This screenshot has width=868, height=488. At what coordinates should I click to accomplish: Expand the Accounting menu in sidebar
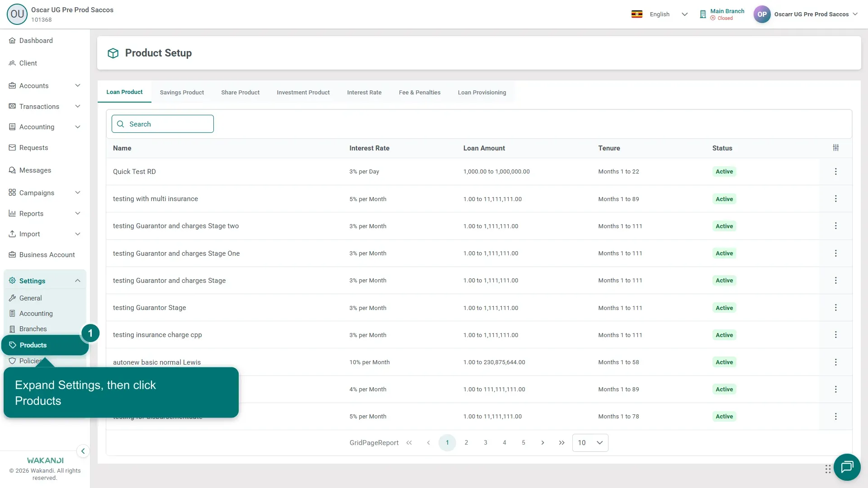pyautogui.click(x=45, y=127)
